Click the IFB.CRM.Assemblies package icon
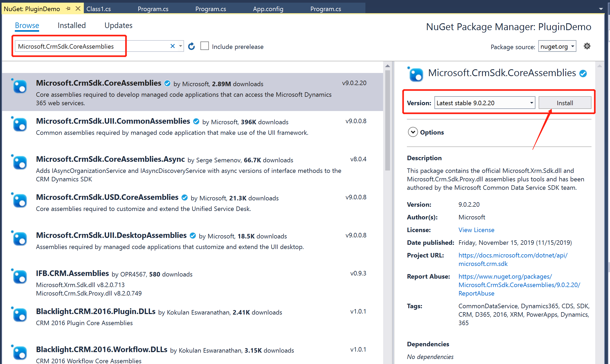 pos(19,276)
